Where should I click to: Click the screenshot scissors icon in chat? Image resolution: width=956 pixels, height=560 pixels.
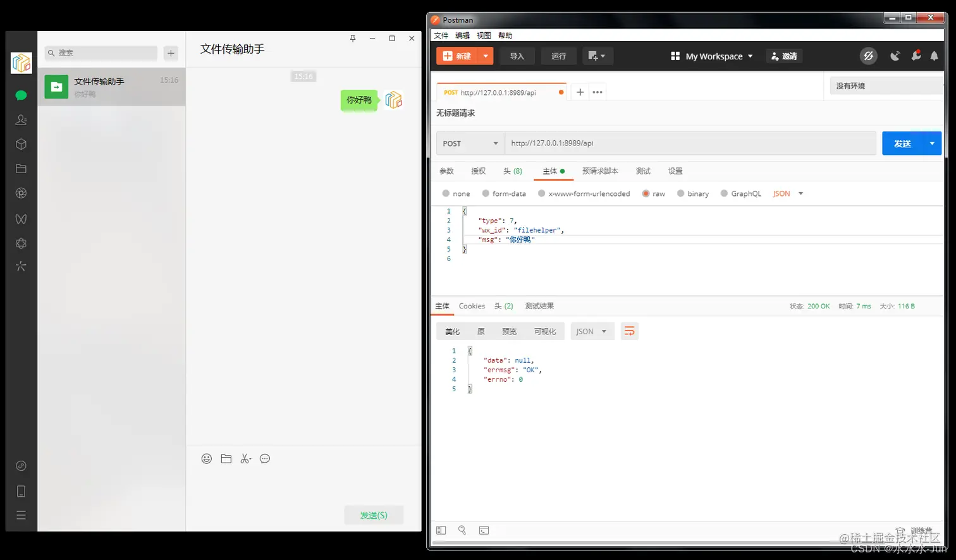245,459
